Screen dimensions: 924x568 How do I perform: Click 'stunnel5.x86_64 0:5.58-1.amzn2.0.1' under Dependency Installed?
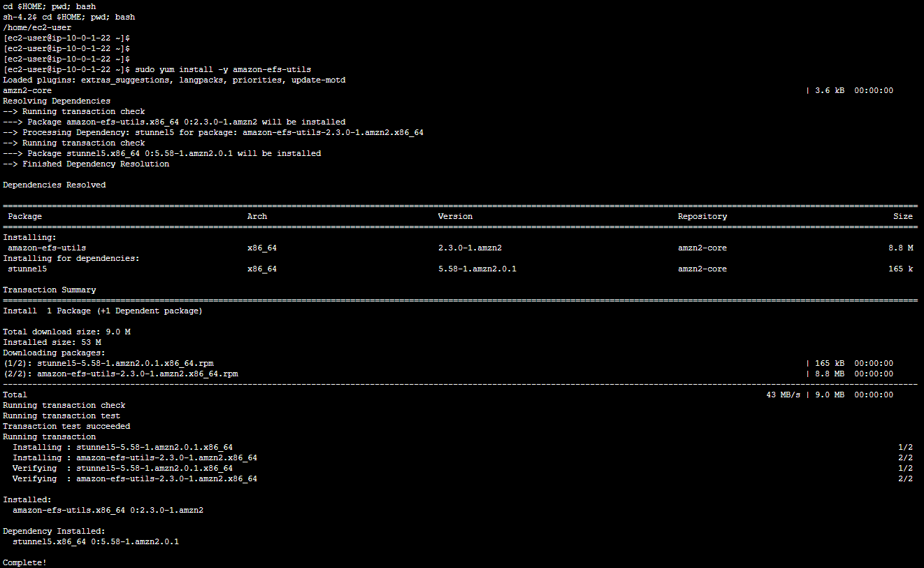pyautogui.click(x=96, y=541)
